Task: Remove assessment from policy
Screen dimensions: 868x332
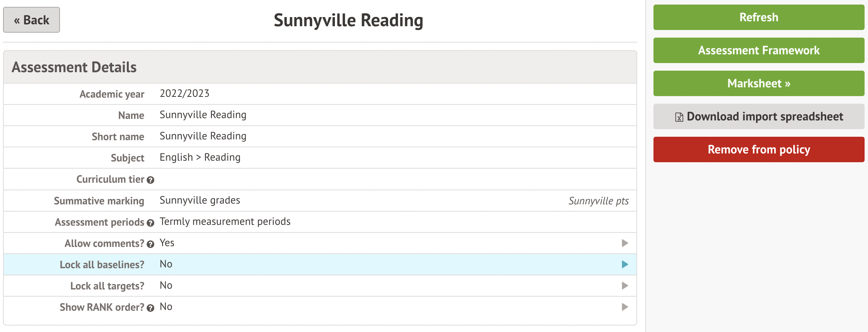Action: 759,150
